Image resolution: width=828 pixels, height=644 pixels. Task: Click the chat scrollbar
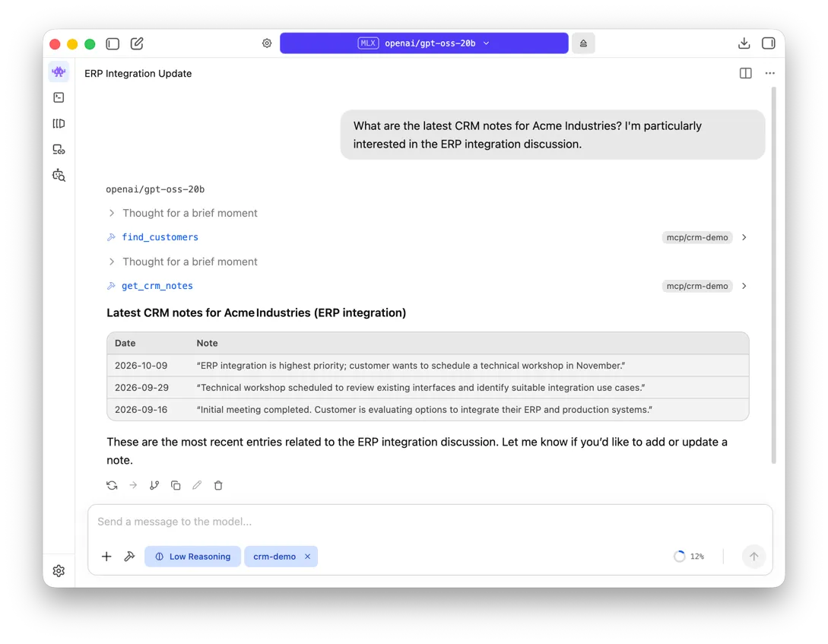[x=773, y=275]
